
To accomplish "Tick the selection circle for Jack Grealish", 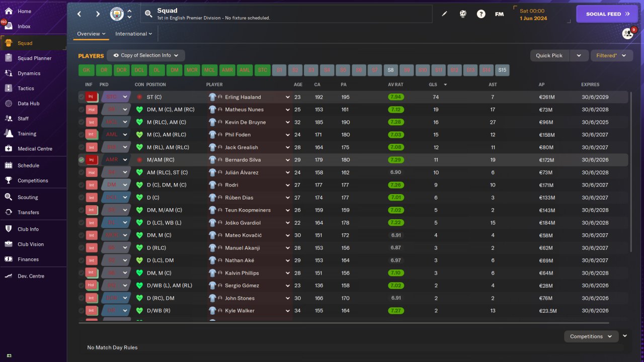I will click(x=82, y=147).
